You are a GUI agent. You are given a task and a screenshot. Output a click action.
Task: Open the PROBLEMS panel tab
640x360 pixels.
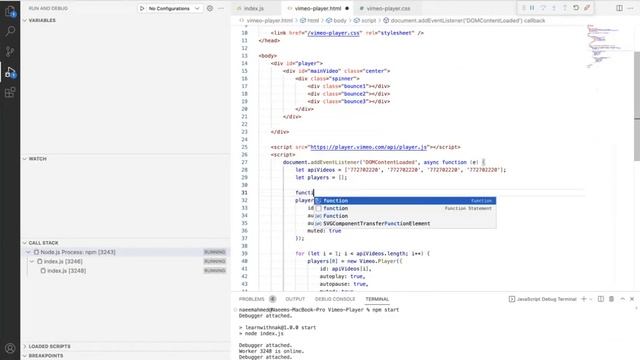coord(251,299)
